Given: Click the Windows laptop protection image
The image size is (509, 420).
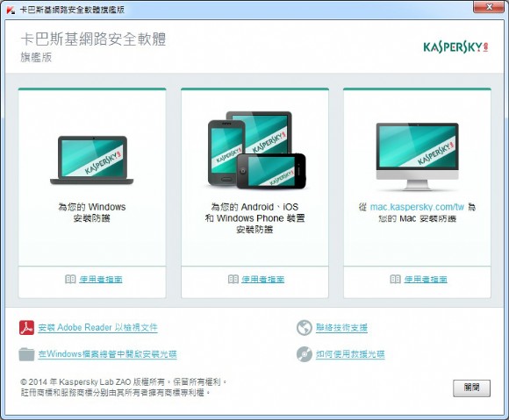Looking at the screenshot, I should point(92,160).
